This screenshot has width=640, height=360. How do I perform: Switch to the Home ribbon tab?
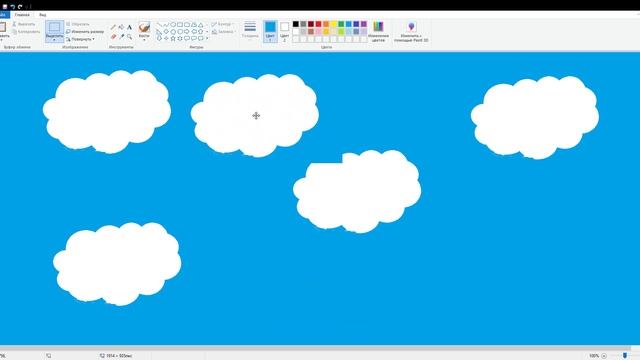click(22, 15)
